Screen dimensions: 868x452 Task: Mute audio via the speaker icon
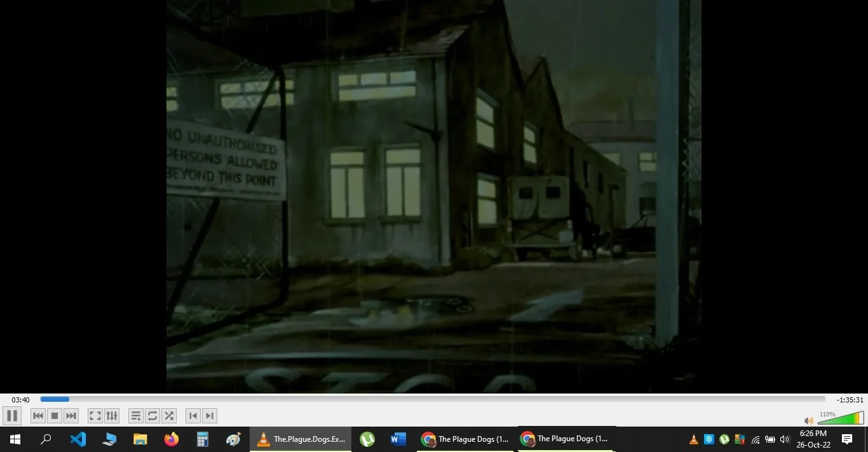(x=809, y=421)
